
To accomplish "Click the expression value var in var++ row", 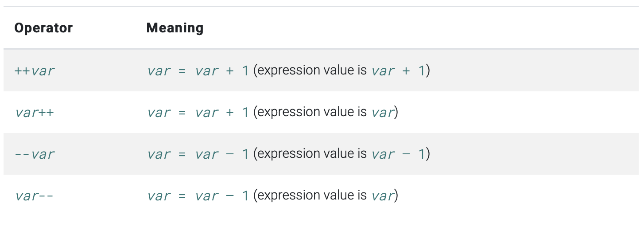I will (383, 112).
